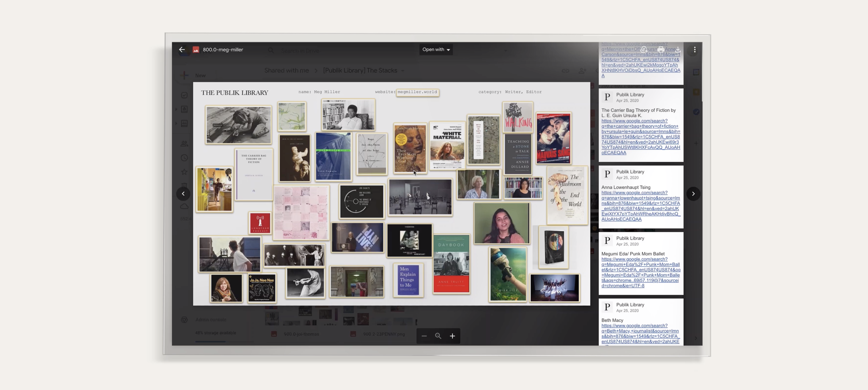Click the Open with dropdown arrow
Screen dimensions: 868x390
pos(448,50)
